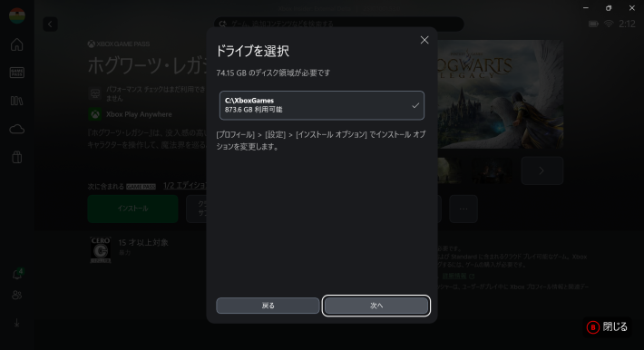The image size is (644, 350).
Task: Click the performance check monitor icon
Action: (x=95, y=93)
